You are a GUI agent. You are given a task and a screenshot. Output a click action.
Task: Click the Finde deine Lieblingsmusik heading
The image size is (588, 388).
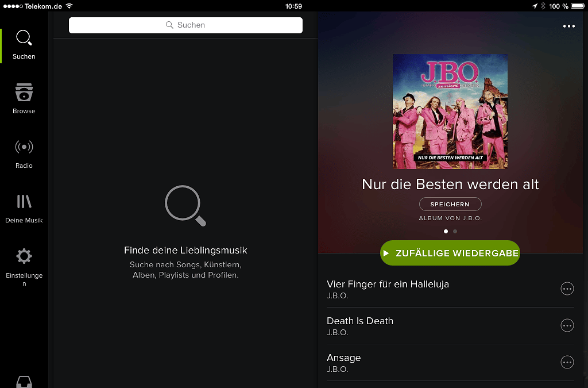coord(185,250)
